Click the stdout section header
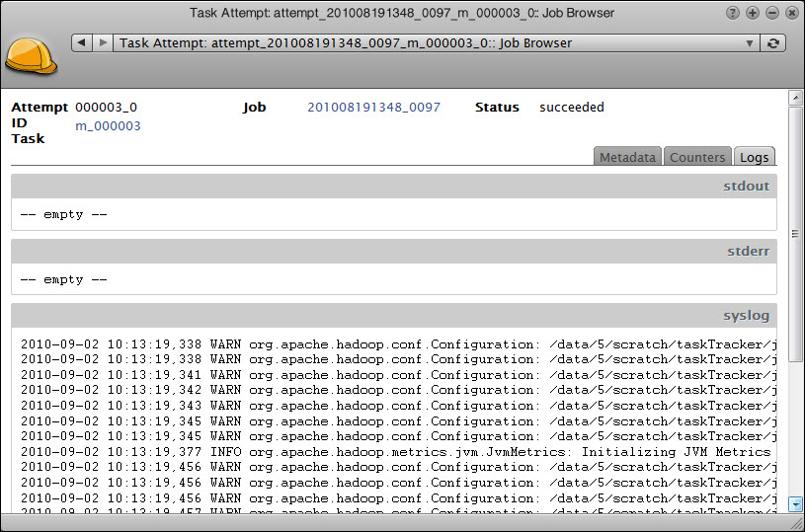The height and width of the screenshot is (532, 805). coord(393,186)
